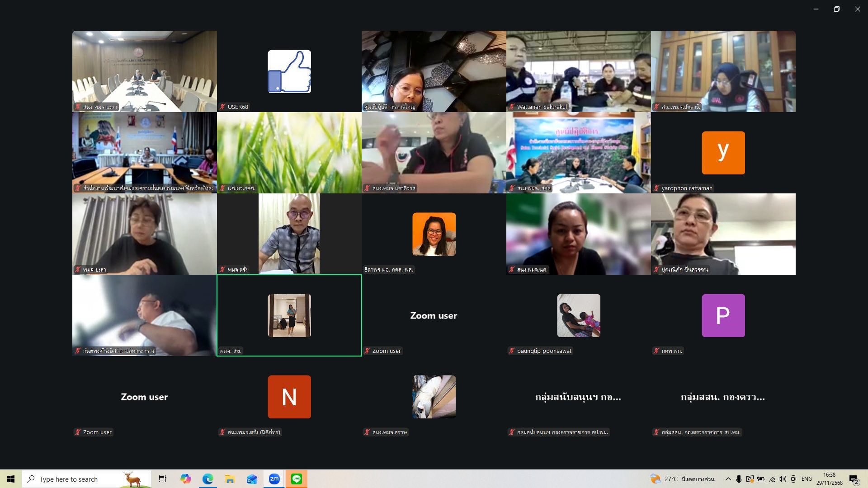
Task: Click the red N avatar tile
Action: click(289, 397)
